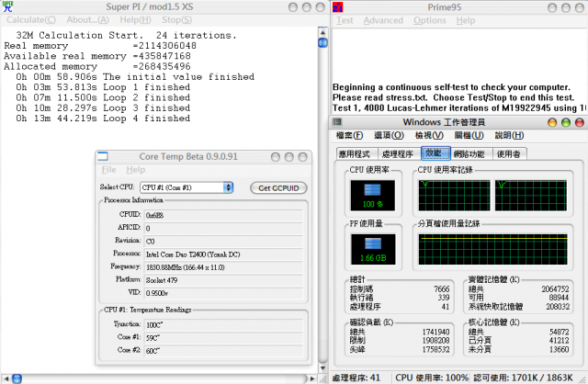Click the Core Temp title bar icon
The image size is (588, 384).
(x=103, y=156)
